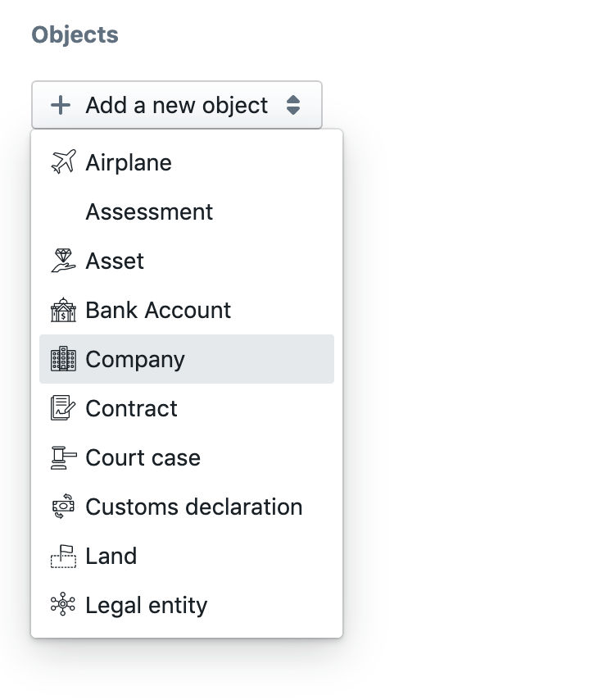Toggle the up-down arrows on the object selector
The height and width of the screenshot is (700, 598).
(293, 106)
